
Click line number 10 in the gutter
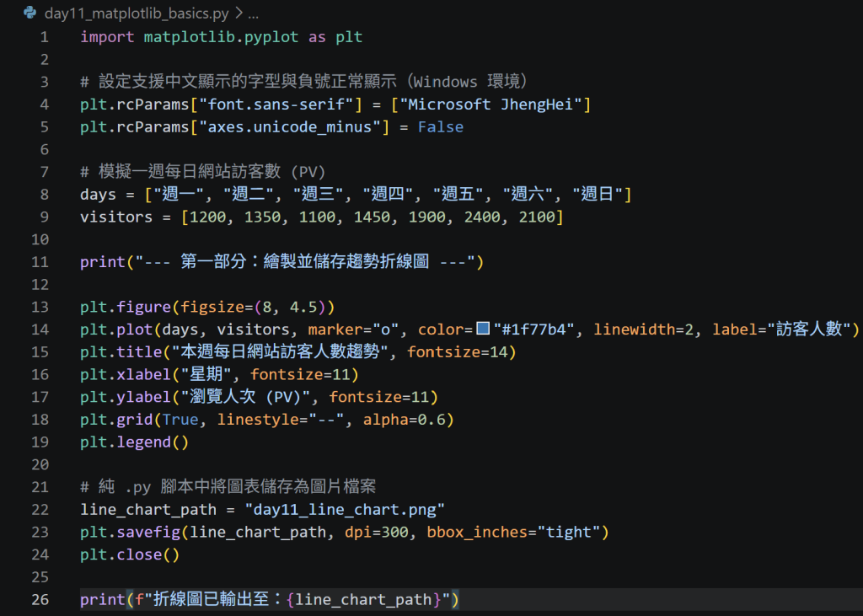click(x=40, y=239)
